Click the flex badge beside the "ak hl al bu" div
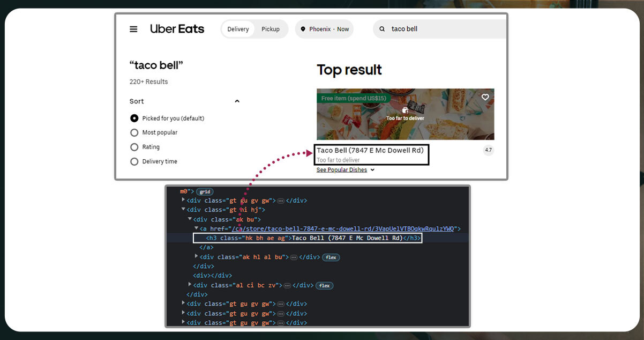 coord(330,257)
